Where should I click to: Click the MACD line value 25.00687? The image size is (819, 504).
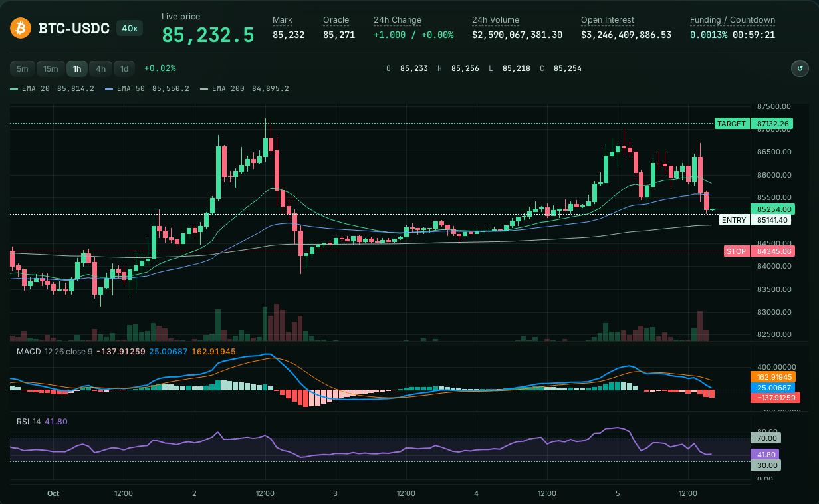[x=169, y=351]
